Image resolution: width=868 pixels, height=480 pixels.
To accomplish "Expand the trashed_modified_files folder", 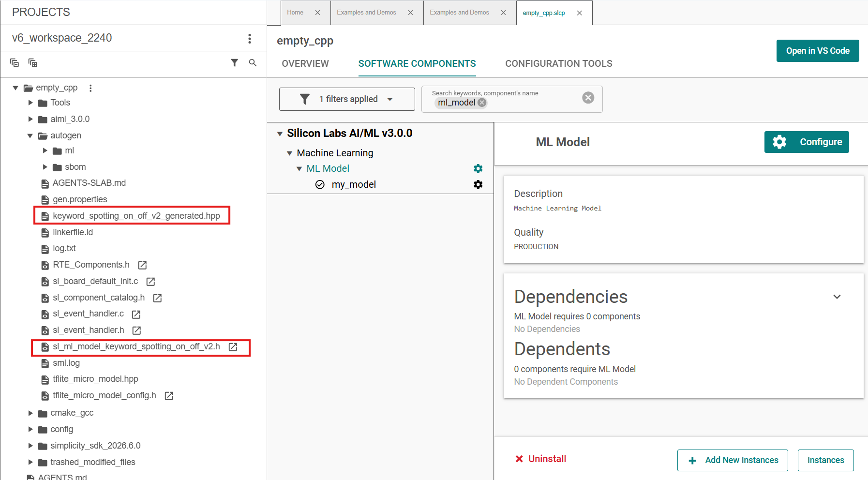I will [x=30, y=462].
